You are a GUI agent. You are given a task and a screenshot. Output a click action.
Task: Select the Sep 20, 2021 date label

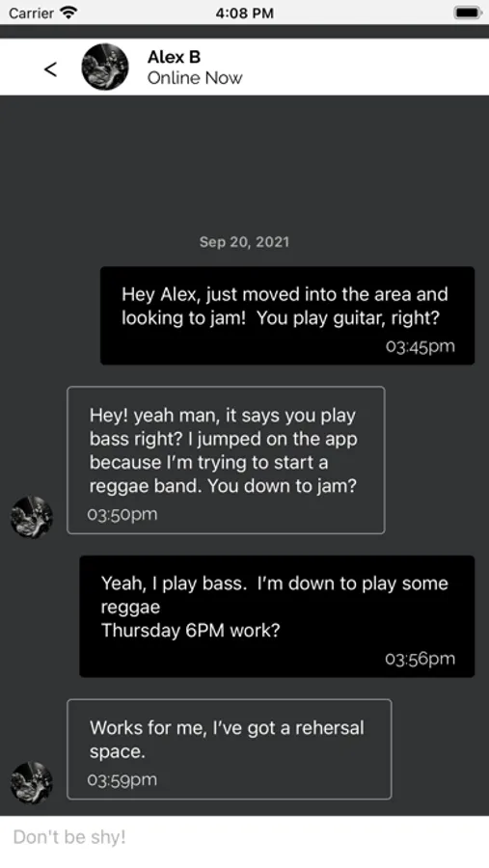pos(244,242)
